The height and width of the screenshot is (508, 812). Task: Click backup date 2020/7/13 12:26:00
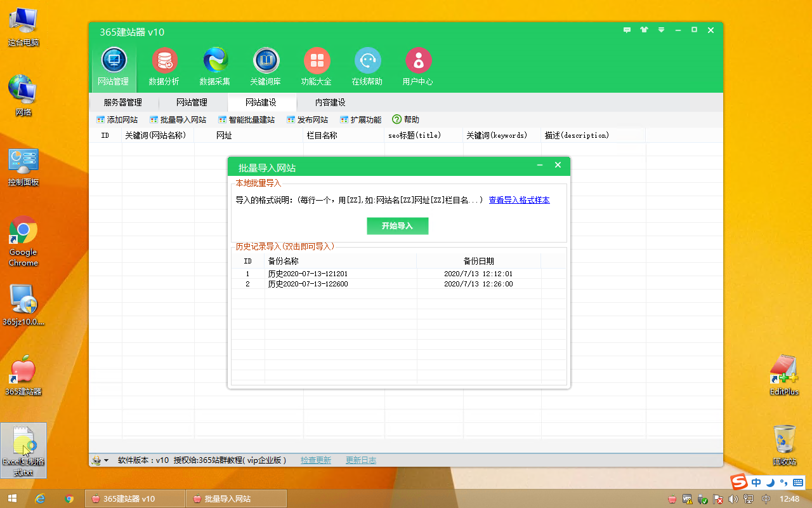tap(478, 284)
